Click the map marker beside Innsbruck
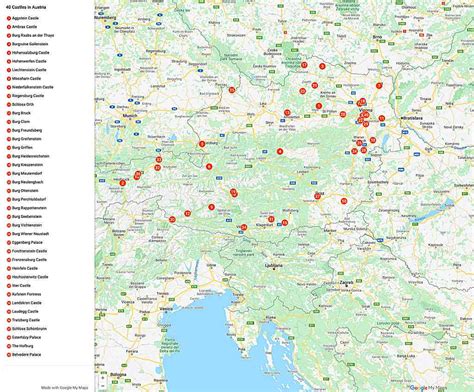474x392 pixels. 123,183
